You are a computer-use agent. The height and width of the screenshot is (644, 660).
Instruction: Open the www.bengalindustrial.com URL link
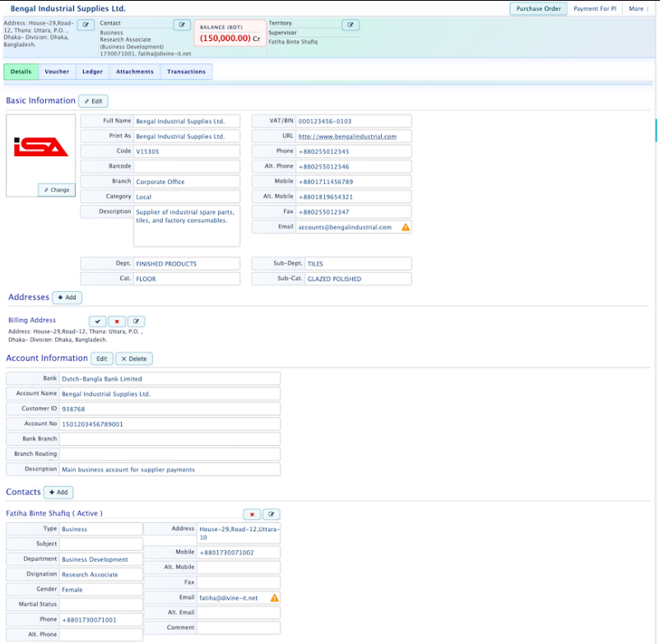point(347,137)
